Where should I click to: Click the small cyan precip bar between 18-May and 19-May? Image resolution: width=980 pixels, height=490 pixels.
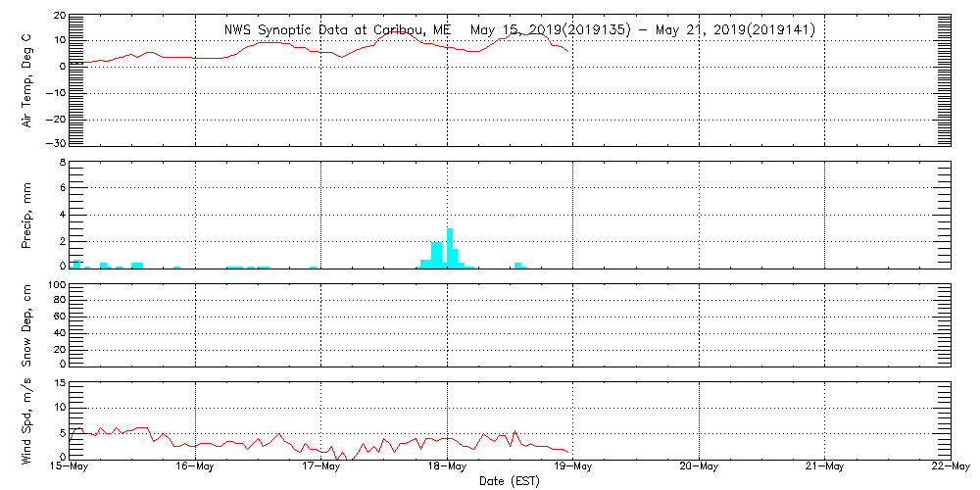point(518,266)
